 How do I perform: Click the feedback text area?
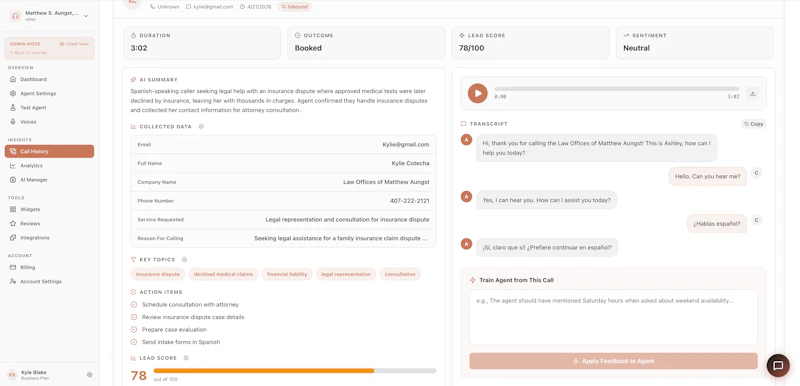click(613, 317)
